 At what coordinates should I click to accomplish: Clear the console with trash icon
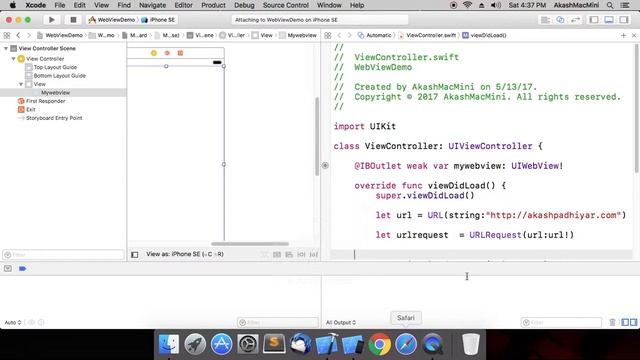[612, 322]
